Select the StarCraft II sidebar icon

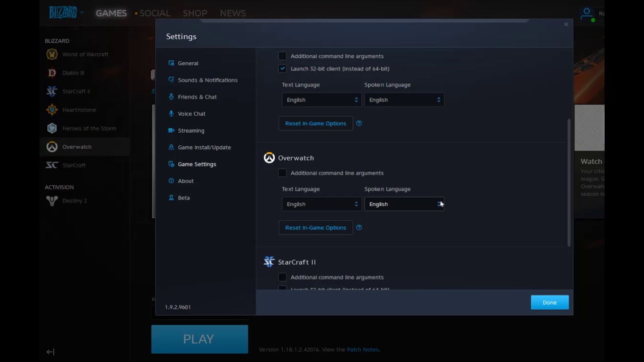pos(52,91)
